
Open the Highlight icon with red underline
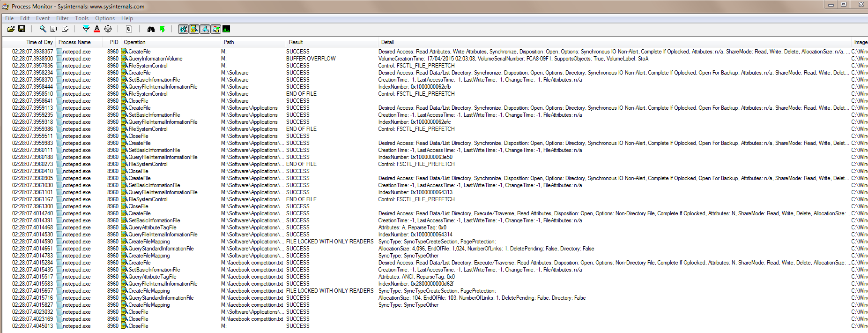tap(97, 29)
